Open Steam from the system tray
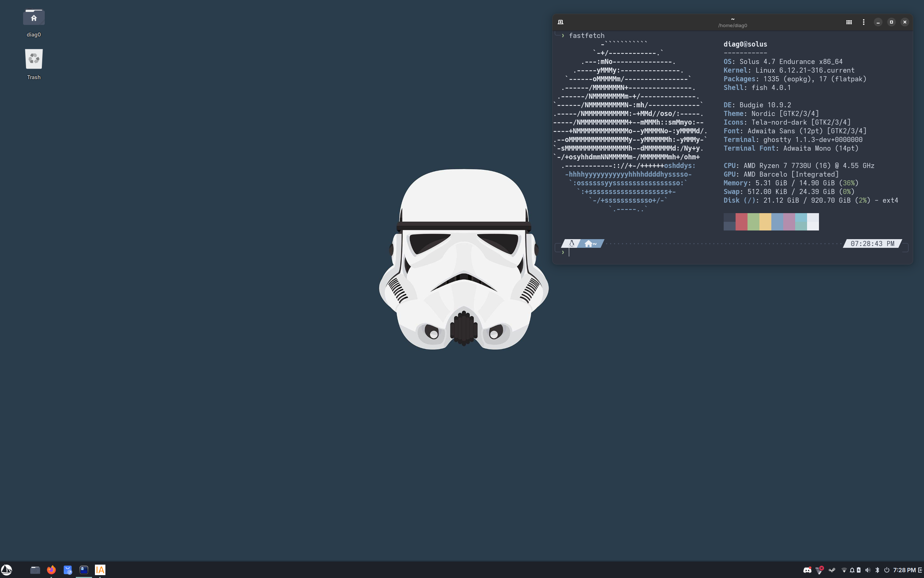 (x=832, y=570)
